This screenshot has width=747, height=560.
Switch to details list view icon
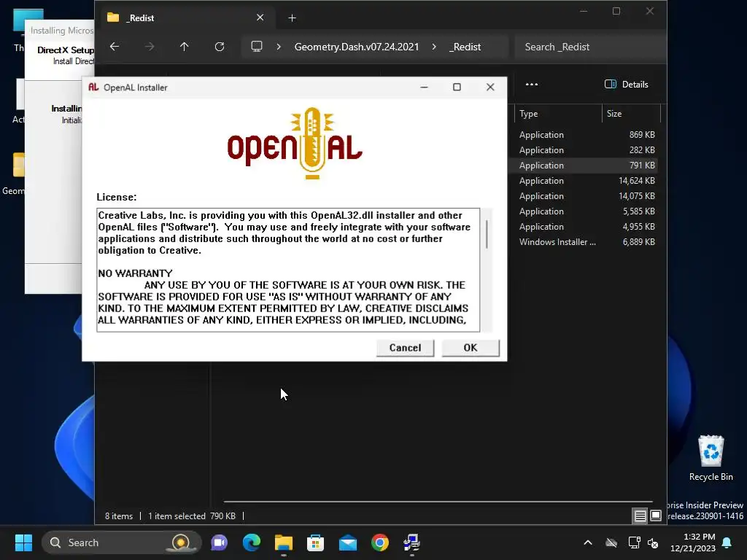click(640, 516)
